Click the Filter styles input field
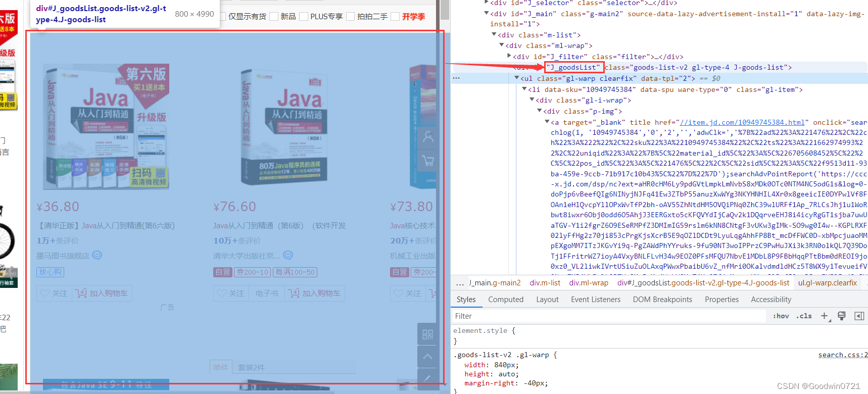Image resolution: width=868 pixels, height=394 pixels. [x=609, y=316]
